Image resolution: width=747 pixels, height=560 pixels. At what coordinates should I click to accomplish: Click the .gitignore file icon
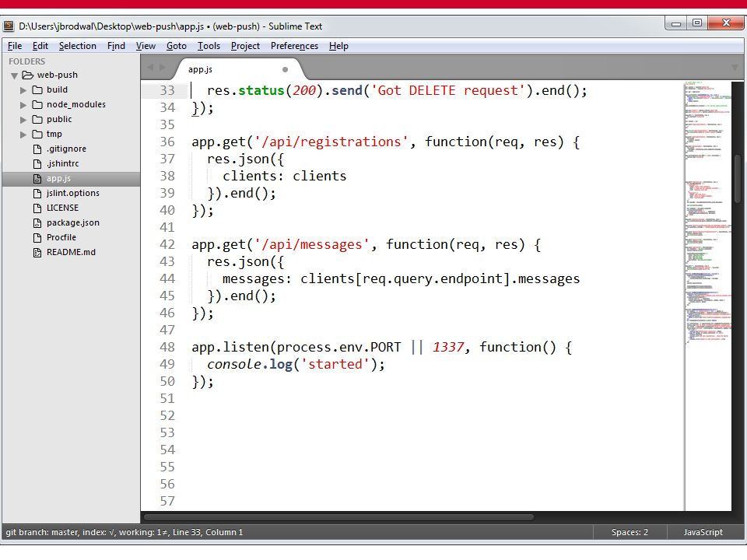[37, 149]
